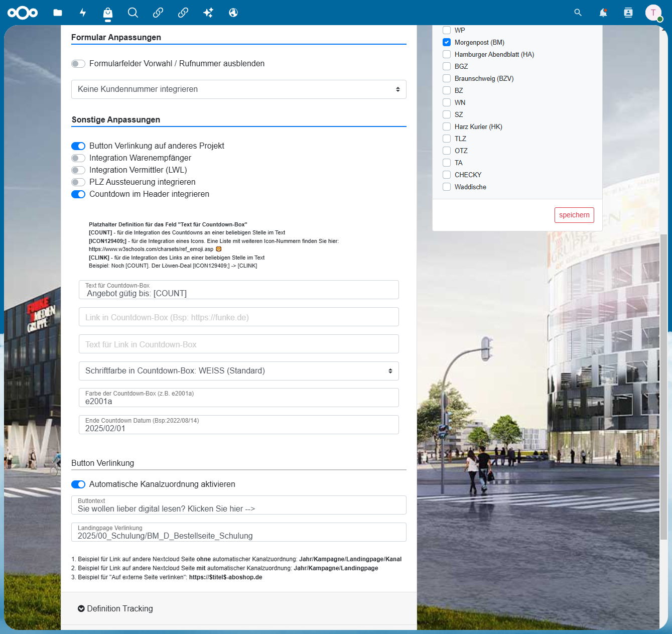Enable Integration Warenempfänger toggle

pyautogui.click(x=78, y=158)
